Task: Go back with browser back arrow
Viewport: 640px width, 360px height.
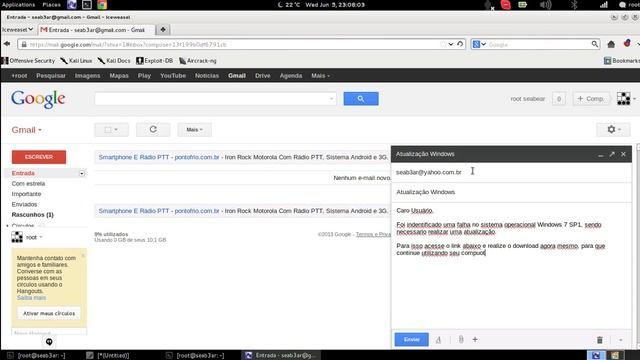Action: pyautogui.click(x=7, y=44)
